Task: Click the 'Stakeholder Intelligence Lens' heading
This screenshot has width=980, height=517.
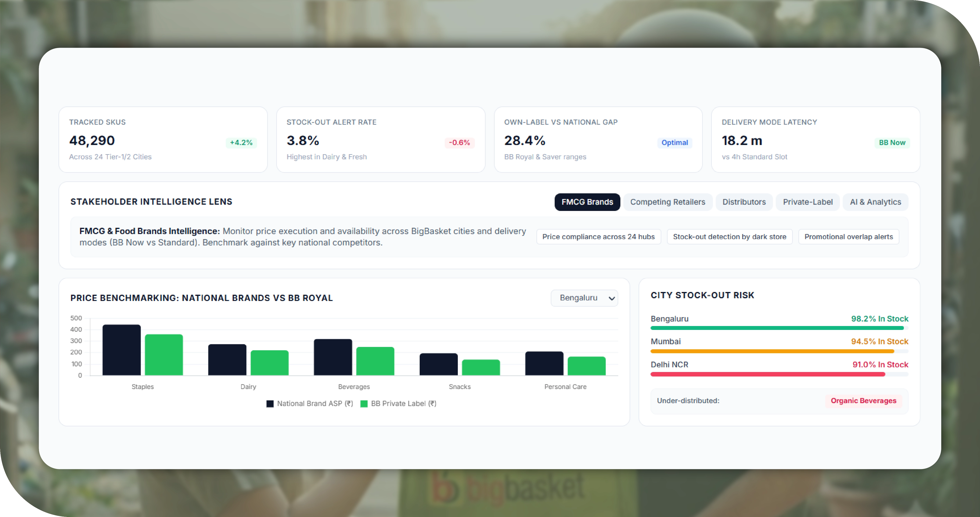Action: [x=151, y=202]
